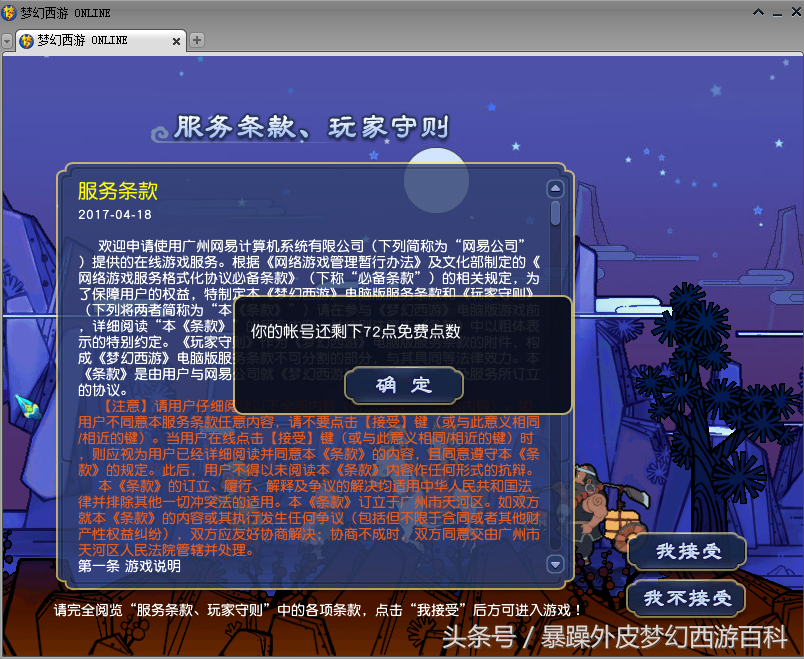Click the 确定 button in the points dialog
Screen dimensions: 804x659
coord(404,385)
